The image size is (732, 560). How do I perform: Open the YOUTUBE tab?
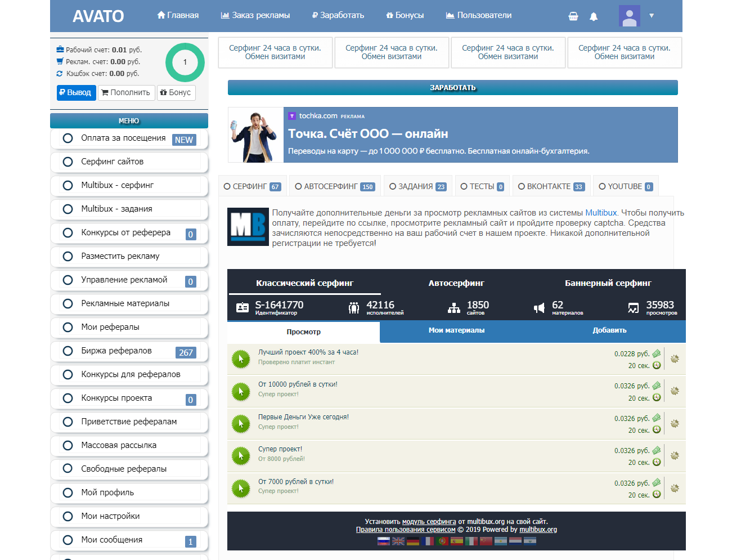626,186
